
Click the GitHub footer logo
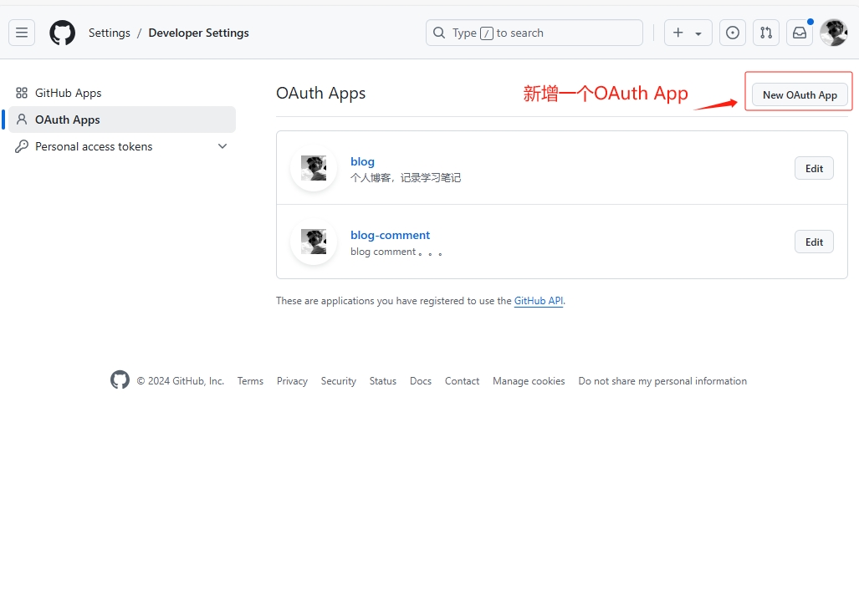(x=120, y=380)
